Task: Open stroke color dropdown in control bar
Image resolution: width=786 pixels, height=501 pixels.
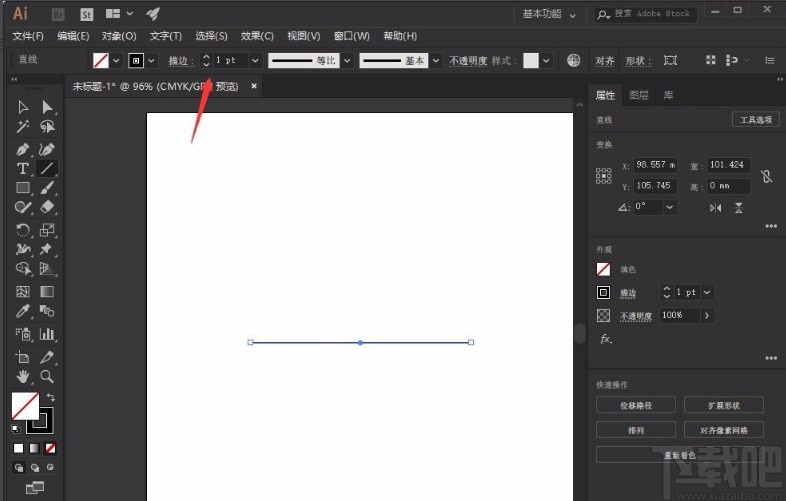Action: 151,61
